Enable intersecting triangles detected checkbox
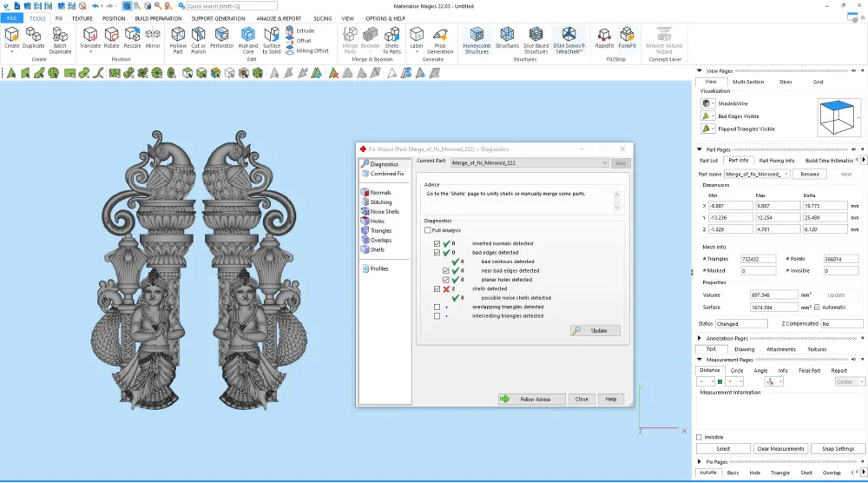Viewport: 868px width, 483px height. pos(437,316)
